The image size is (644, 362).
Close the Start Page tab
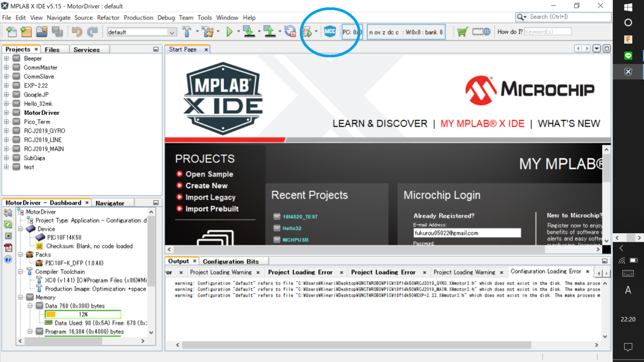206,49
